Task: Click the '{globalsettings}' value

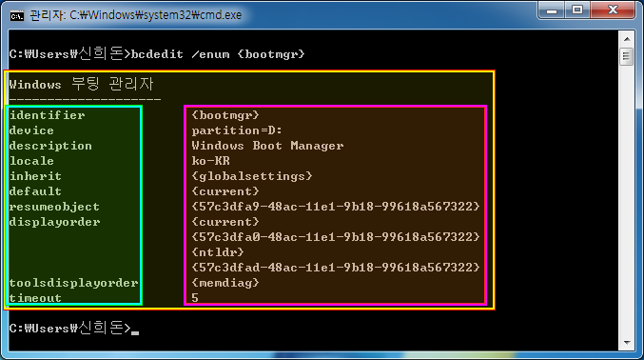Action: click(x=252, y=176)
